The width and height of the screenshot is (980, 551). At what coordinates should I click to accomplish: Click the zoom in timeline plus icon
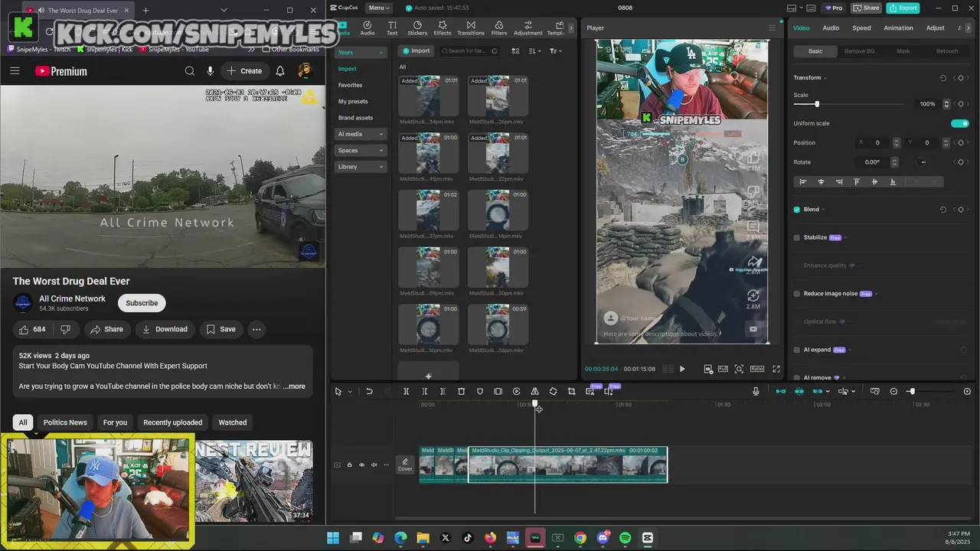point(967,391)
